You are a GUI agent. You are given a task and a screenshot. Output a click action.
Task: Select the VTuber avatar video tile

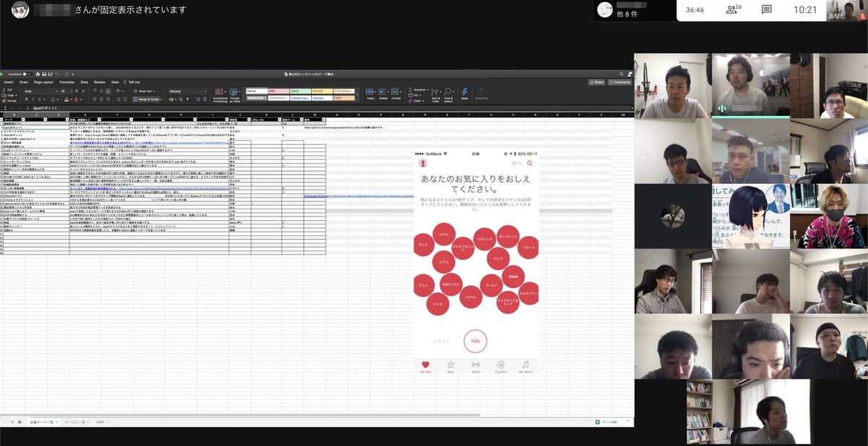click(x=750, y=216)
